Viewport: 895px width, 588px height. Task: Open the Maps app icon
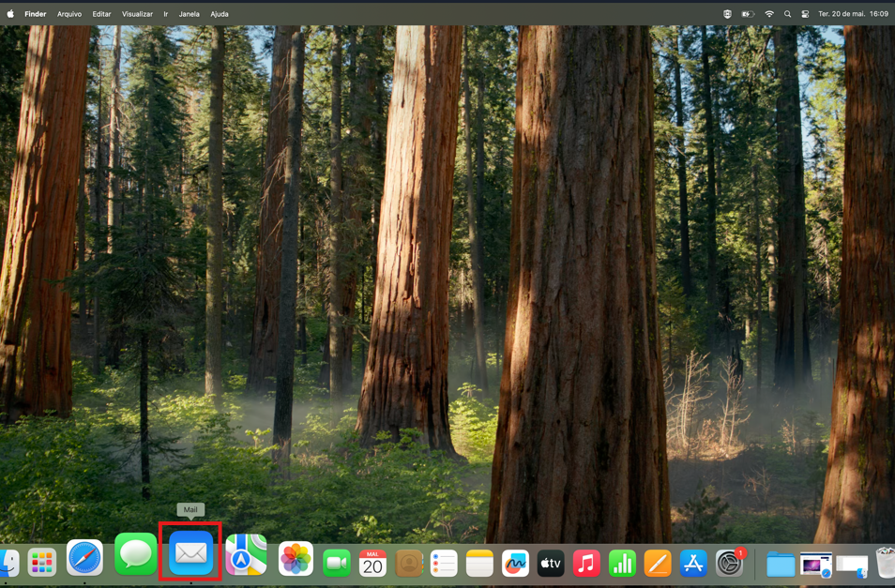click(246, 555)
